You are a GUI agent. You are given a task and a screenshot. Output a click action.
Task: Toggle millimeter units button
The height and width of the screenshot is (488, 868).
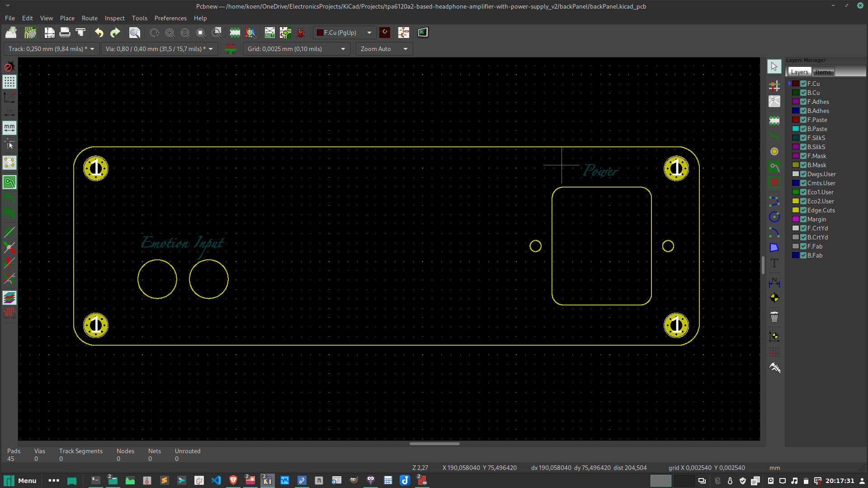[9, 128]
